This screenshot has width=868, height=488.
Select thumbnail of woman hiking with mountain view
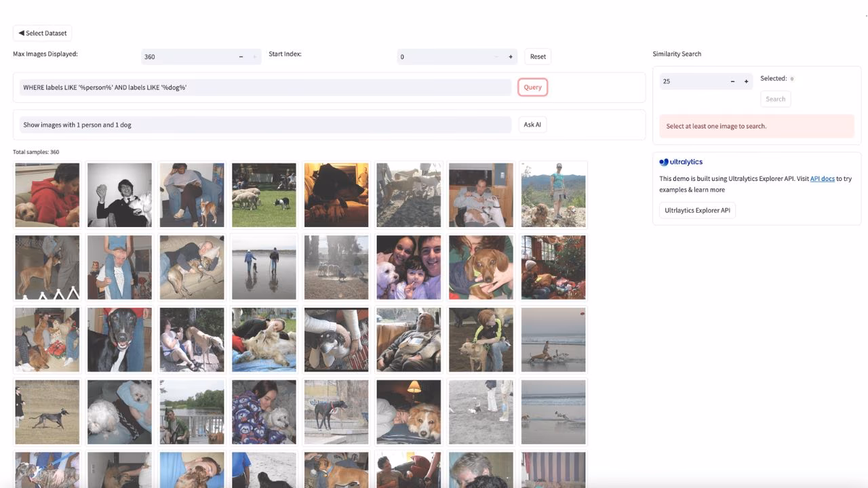(553, 195)
